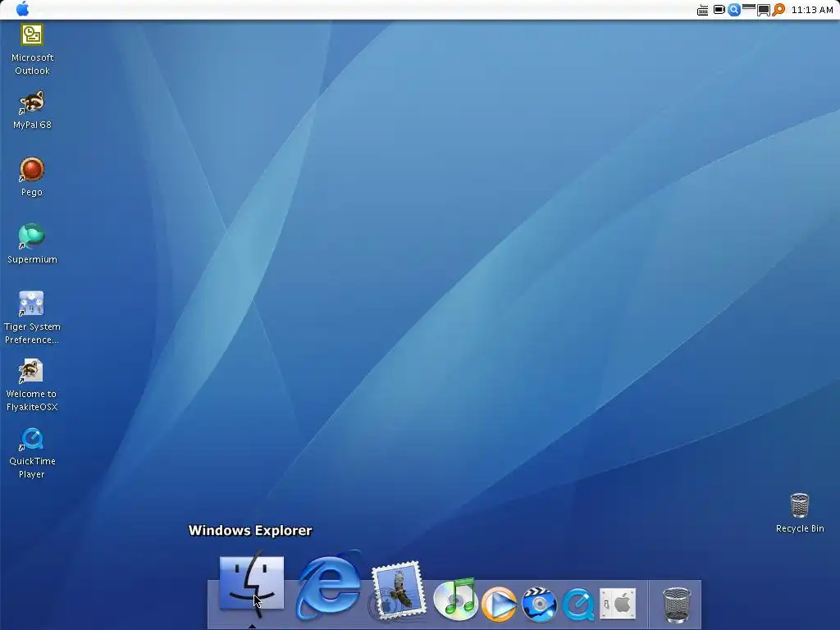840x630 pixels.
Task: Open the Pego desktop shortcut
Action: pyautogui.click(x=32, y=177)
